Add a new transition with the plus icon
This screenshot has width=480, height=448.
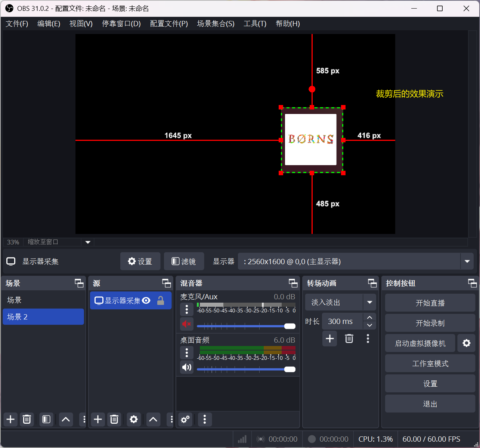pyautogui.click(x=329, y=339)
